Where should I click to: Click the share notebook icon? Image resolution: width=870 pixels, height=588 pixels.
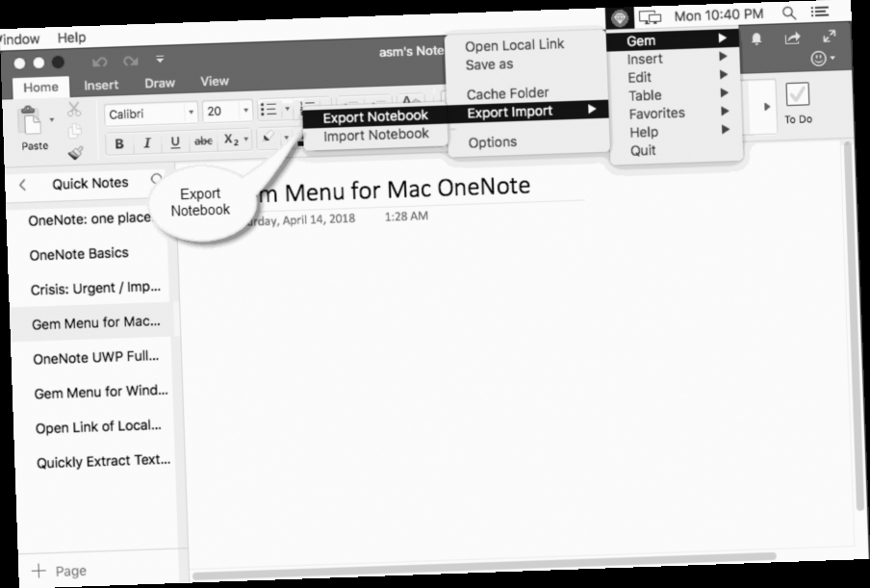(792, 38)
